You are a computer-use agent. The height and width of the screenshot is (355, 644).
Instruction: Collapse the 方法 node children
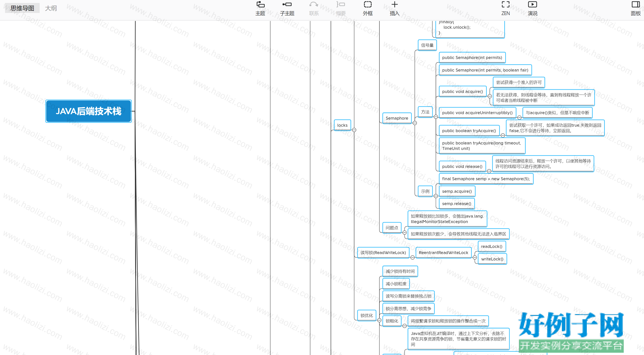pos(436,117)
